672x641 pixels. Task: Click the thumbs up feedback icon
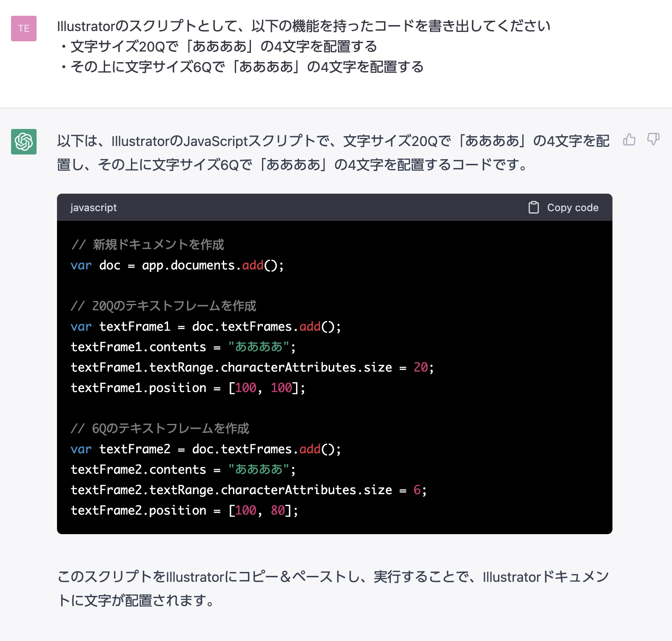click(x=629, y=140)
